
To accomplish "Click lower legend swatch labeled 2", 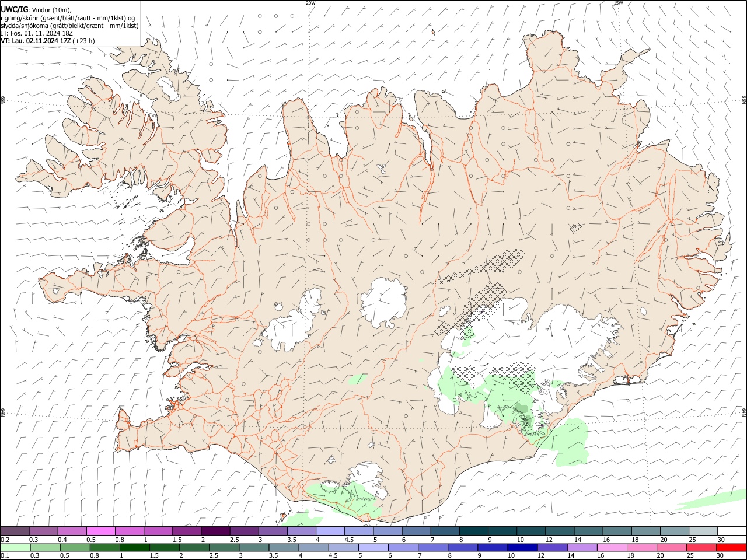I will click(194, 547).
